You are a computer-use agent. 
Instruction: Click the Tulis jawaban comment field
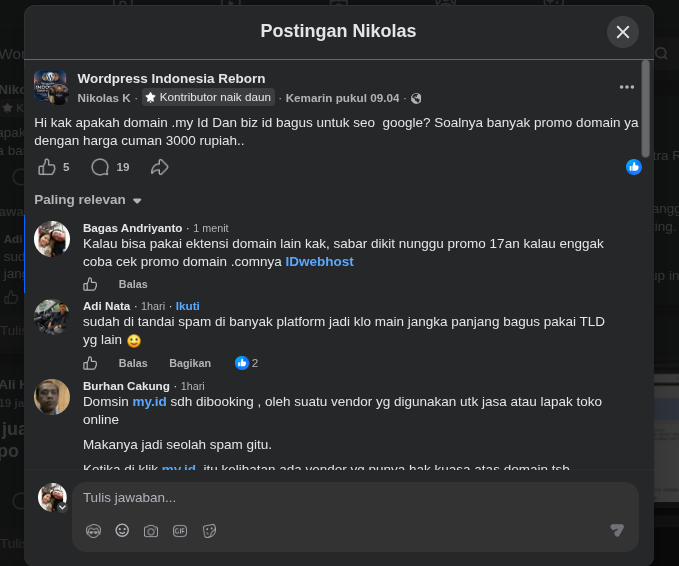pos(355,498)
